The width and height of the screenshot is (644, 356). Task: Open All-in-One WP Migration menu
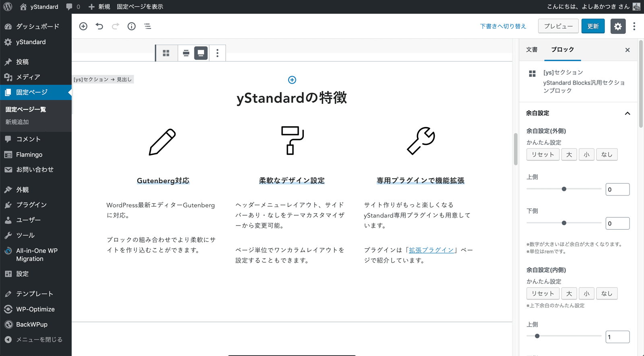(36, 255)
